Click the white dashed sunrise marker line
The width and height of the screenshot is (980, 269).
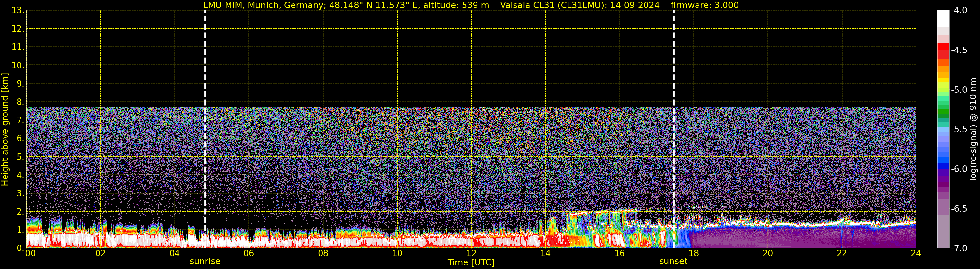point(205,114)
